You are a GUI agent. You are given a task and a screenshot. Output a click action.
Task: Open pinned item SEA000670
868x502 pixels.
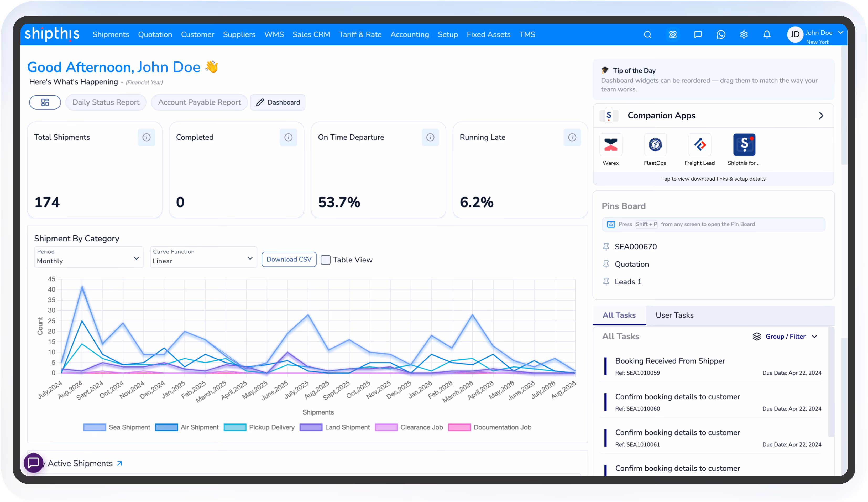click(x=635, y=247)
